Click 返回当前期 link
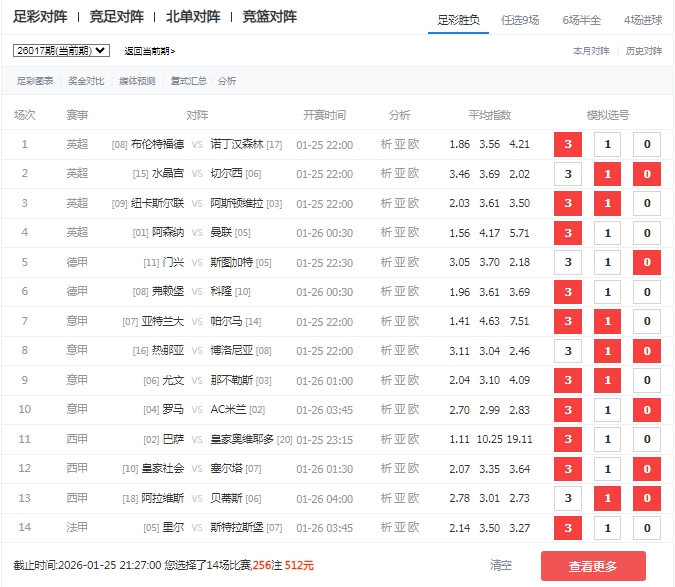 tap(149, 51)
